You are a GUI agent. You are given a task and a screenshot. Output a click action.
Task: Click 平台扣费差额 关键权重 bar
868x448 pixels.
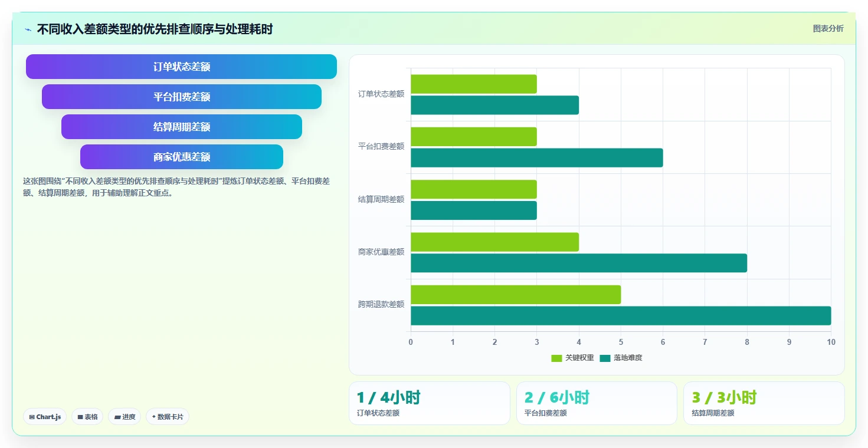[x=474, y=137]
